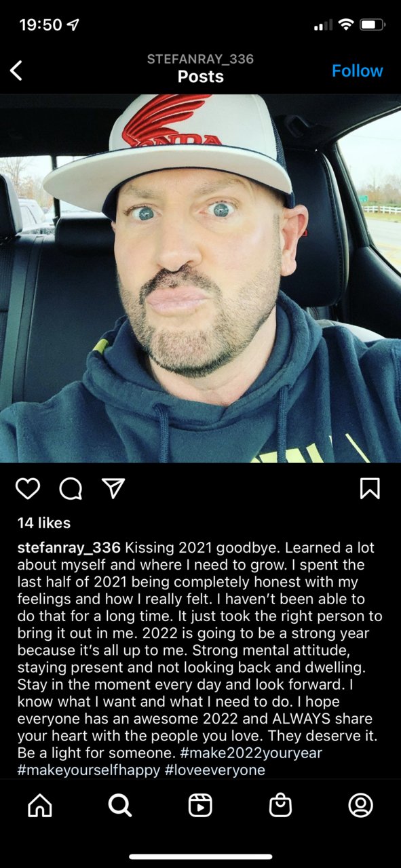The image size is (401, 868).
Task: Tap the heart icon to like the post
Action: click(28, 488)
